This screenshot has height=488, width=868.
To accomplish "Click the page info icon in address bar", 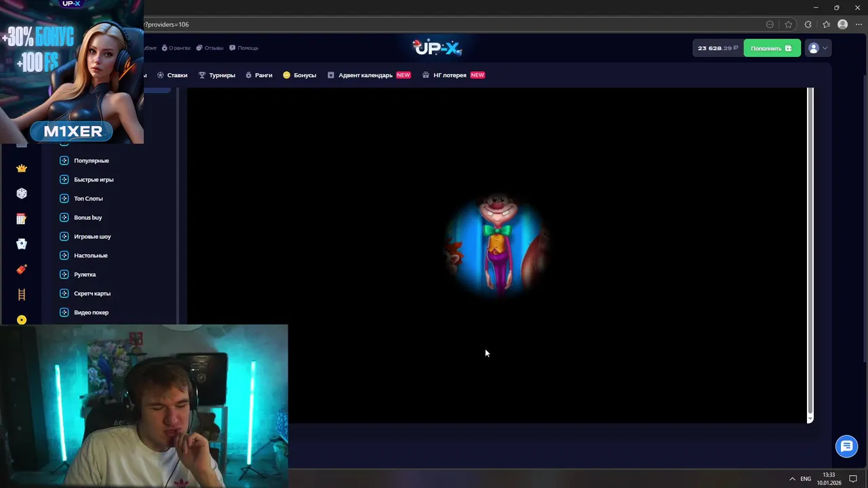I will pos(770,24).
